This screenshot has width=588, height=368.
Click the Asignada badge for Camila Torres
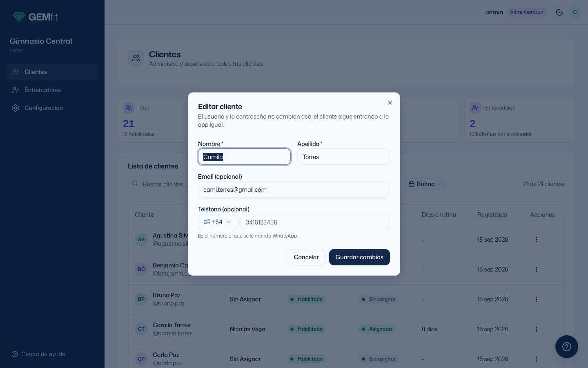pos(376,329)
